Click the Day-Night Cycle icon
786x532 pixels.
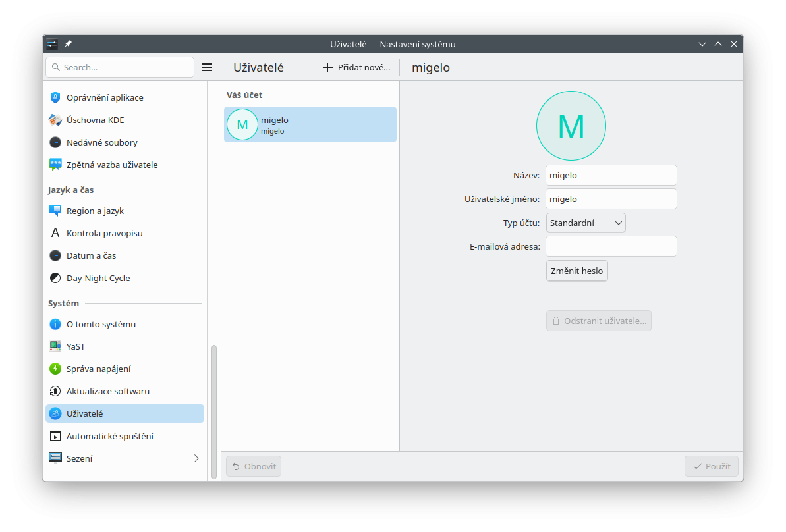(55, 278)
